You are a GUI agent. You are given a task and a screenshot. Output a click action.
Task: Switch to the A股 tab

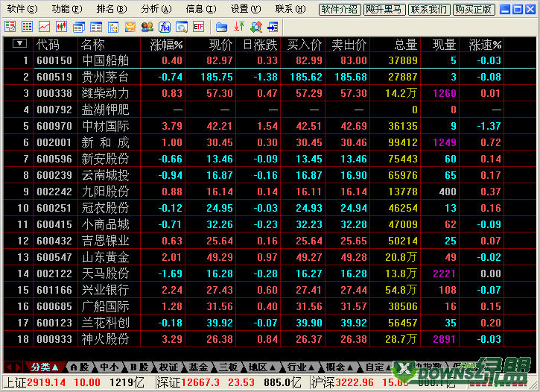pos(80,367)
